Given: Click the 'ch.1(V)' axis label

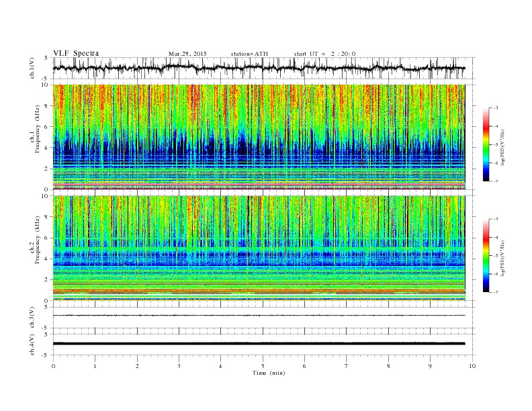Looking at the screenshot, I should coord(32,68).
